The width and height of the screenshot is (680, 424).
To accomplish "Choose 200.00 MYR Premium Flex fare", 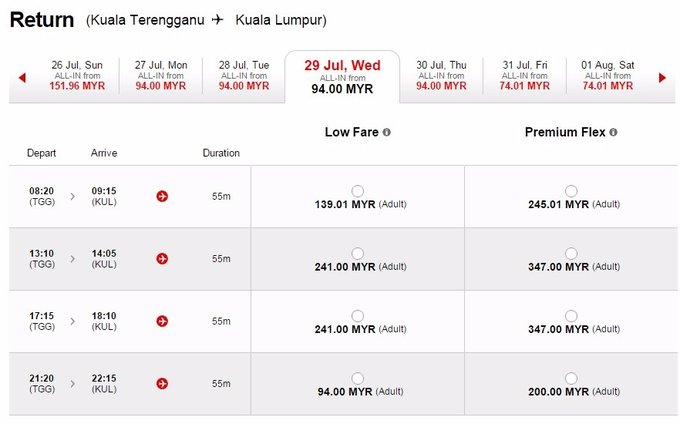I will click(x=571, y=378).
